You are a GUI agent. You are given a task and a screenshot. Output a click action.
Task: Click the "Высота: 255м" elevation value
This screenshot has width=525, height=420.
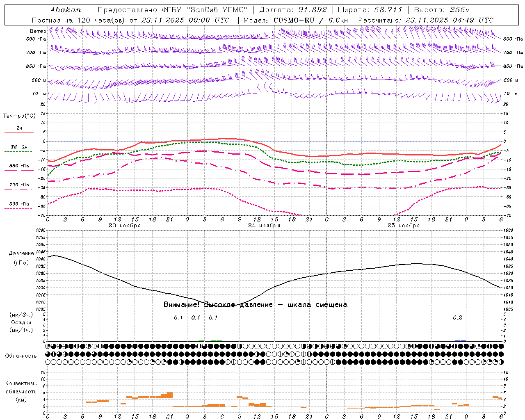(442, 9)
